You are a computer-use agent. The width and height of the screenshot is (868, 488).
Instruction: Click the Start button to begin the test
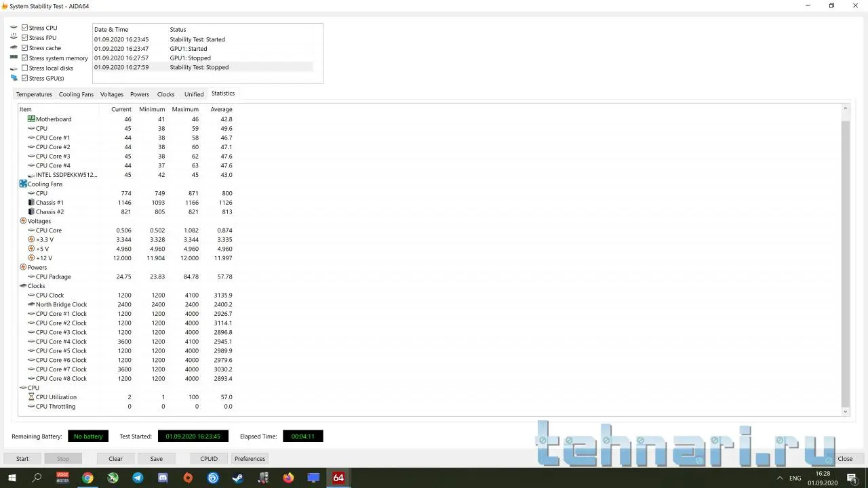[x=22, y=459]
